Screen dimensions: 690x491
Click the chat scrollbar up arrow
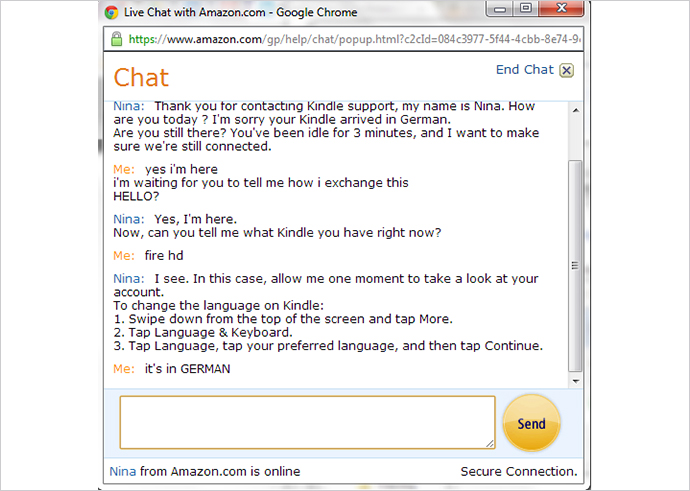(576, 110)
